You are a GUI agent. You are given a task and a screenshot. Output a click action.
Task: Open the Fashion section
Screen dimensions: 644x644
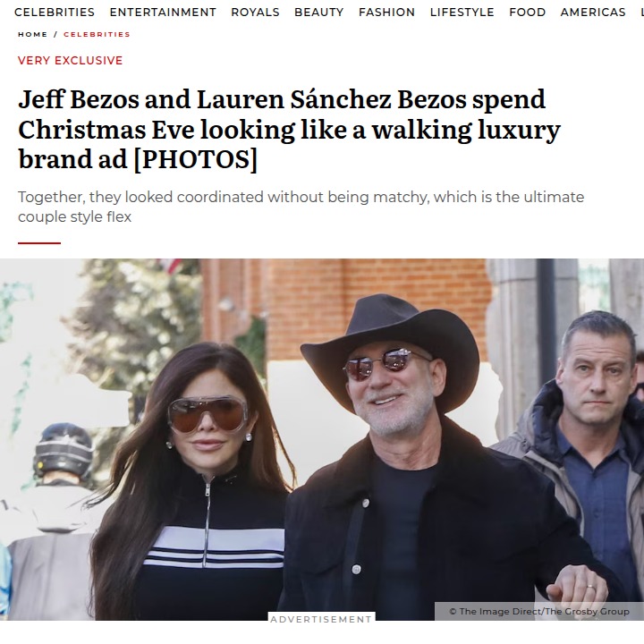click(386, 13)
